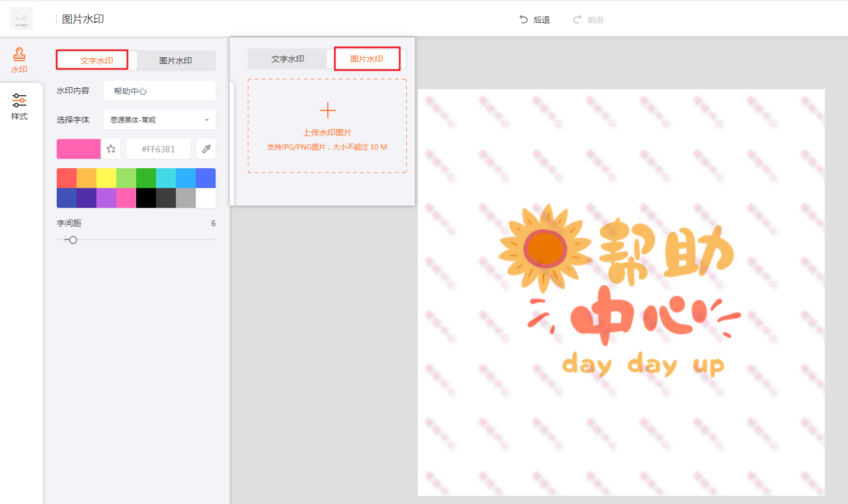This screenshot has width=848, height=504.
Task: Switch to 图片水印 tab in left panel
Action: coord(175,61)
